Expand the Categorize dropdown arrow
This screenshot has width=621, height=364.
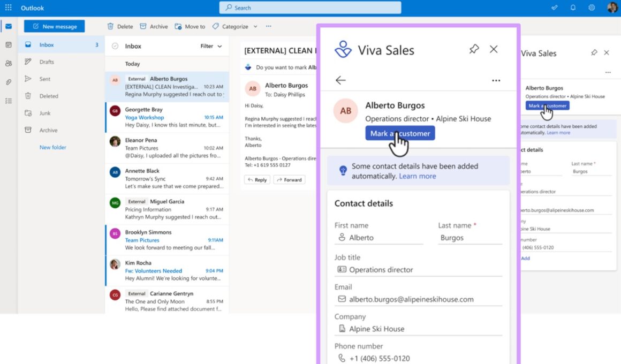(255, 27)
